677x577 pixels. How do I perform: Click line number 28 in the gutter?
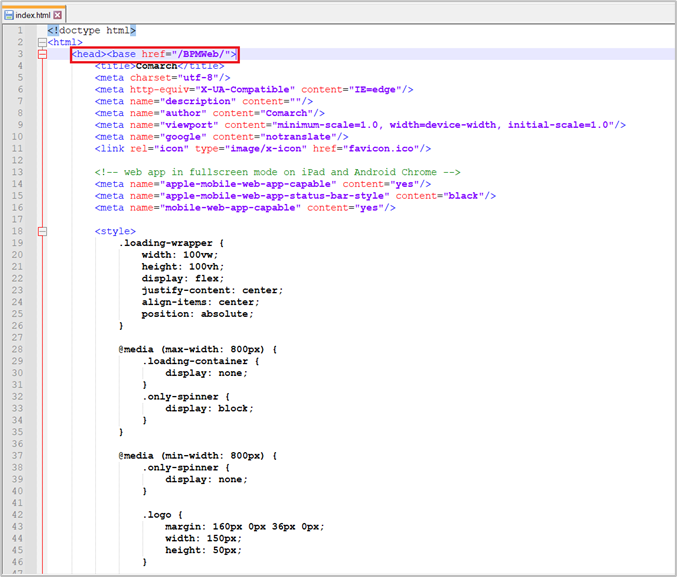17,349
